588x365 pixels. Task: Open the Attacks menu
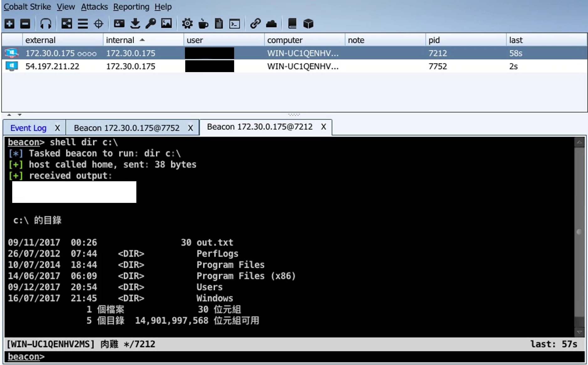pyautogui.click(x=94, y=7)
